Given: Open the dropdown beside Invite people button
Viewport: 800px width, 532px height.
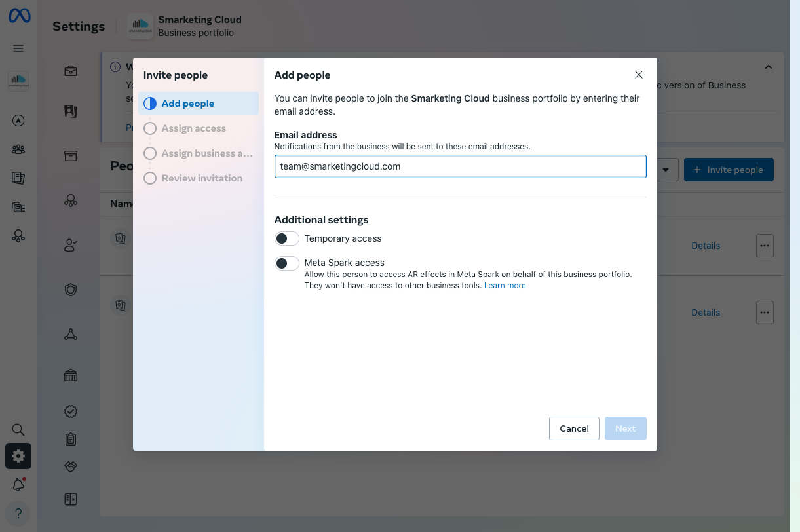Looking at the screenshot, I should 666,170.
